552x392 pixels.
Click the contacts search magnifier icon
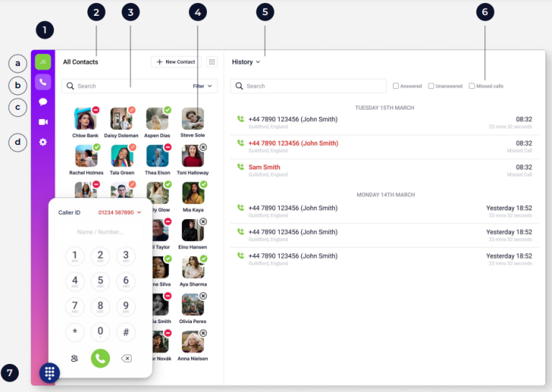[x=70, y=86]
